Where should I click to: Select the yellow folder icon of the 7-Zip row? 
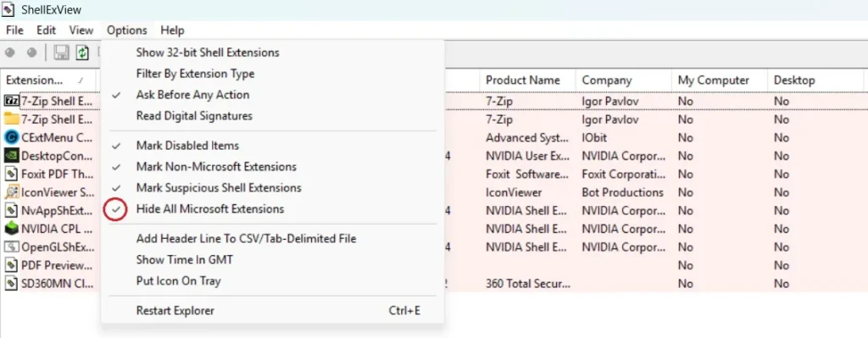coord(12,119)
